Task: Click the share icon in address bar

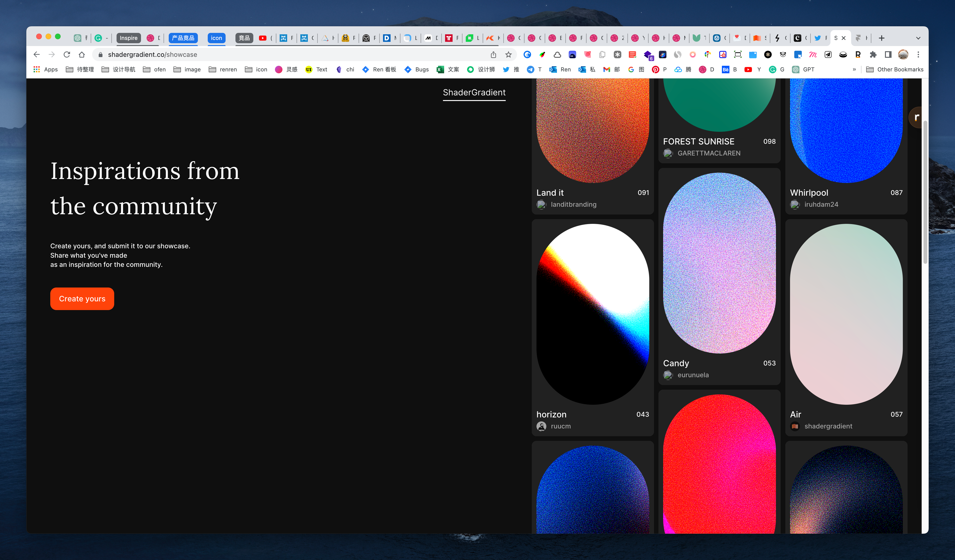Action: pos(493,54)
